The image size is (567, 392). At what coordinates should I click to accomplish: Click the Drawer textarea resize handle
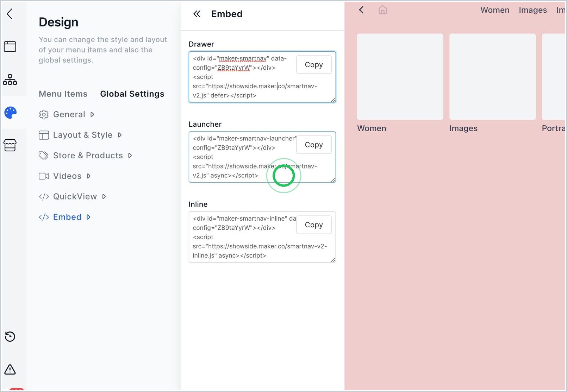coord(333,100)
